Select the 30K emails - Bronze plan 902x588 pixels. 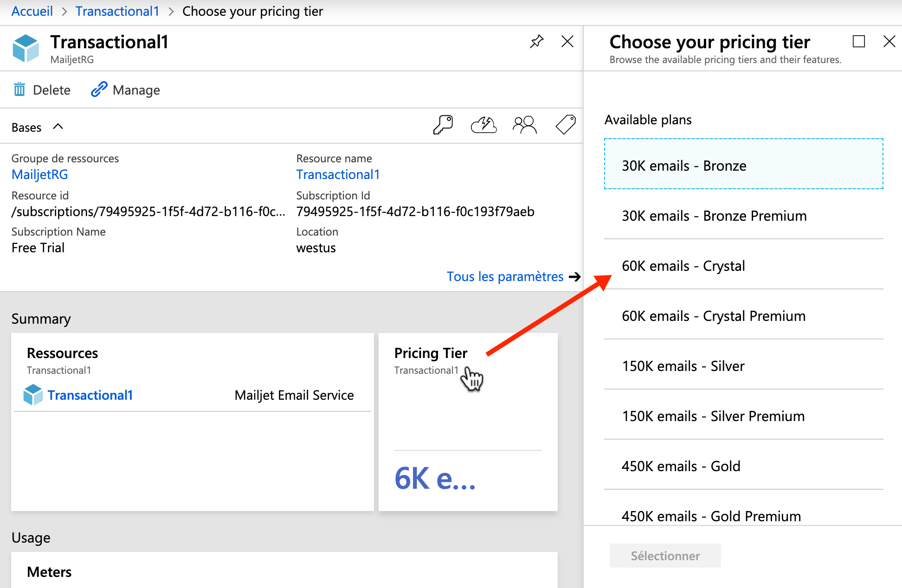(743, 164)
